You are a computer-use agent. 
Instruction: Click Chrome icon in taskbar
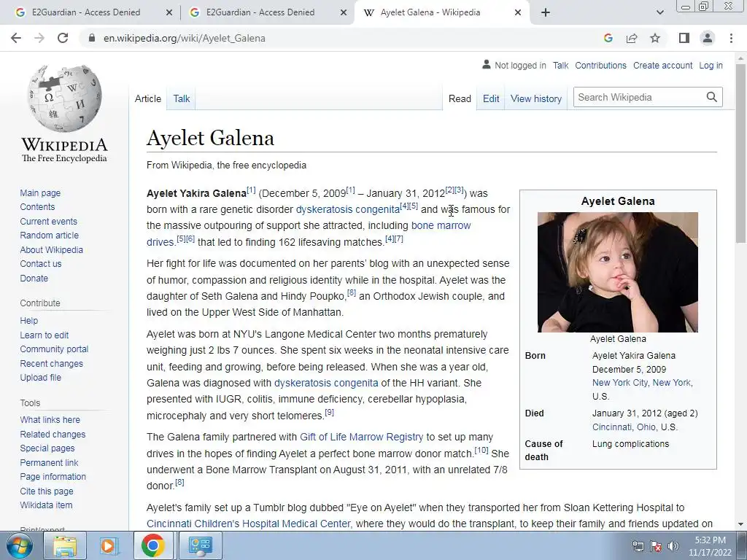[153, 545]
